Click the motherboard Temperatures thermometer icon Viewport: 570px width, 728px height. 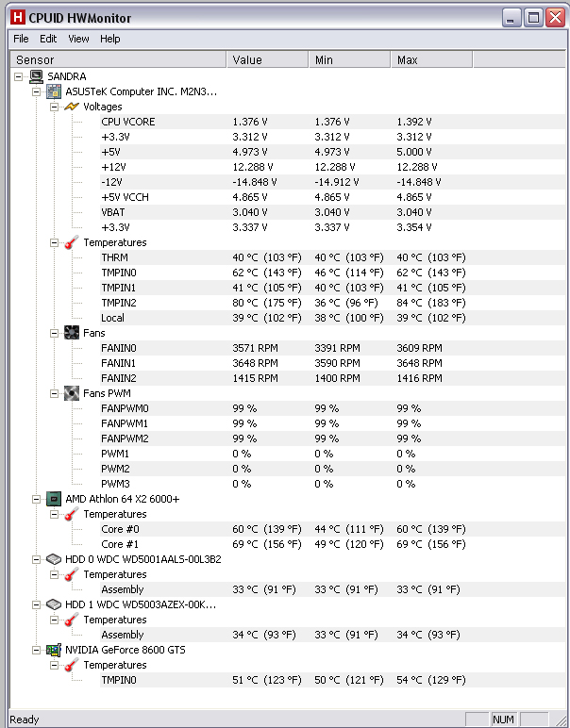point(72,242)
